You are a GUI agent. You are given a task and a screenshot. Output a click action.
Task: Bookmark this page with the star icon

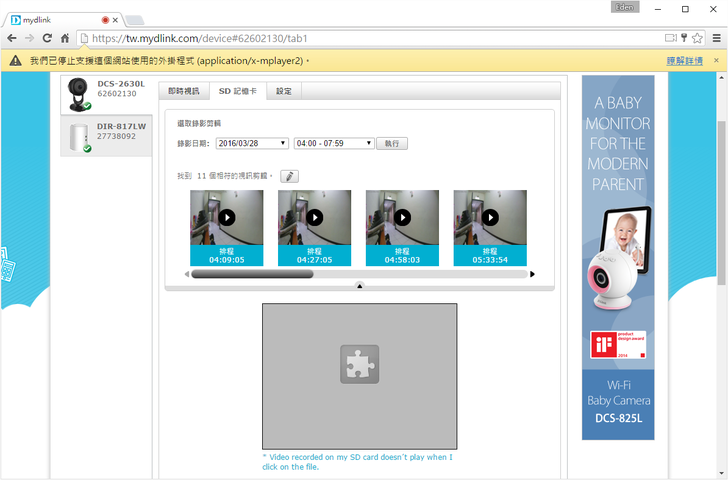[697, 38]
